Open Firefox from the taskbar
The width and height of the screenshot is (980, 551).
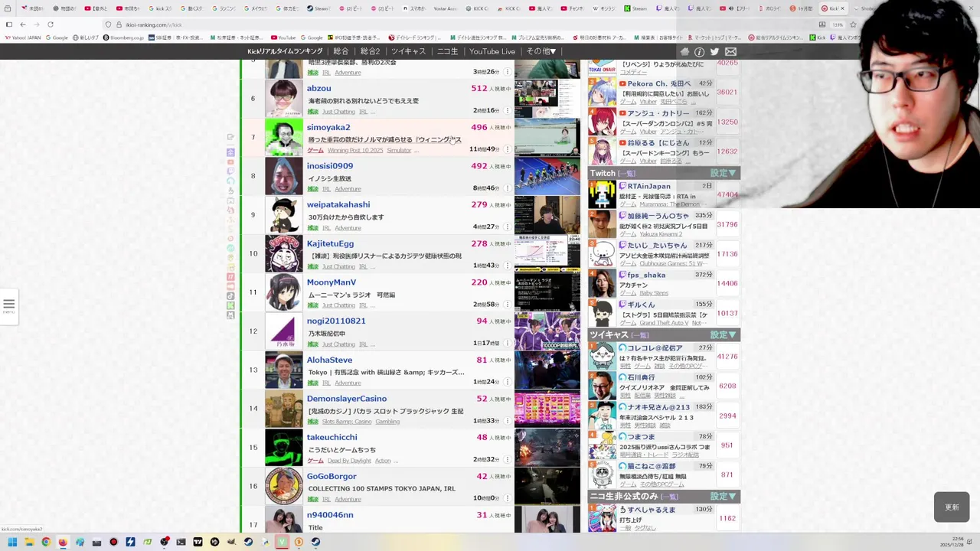[x=63, y=542]
